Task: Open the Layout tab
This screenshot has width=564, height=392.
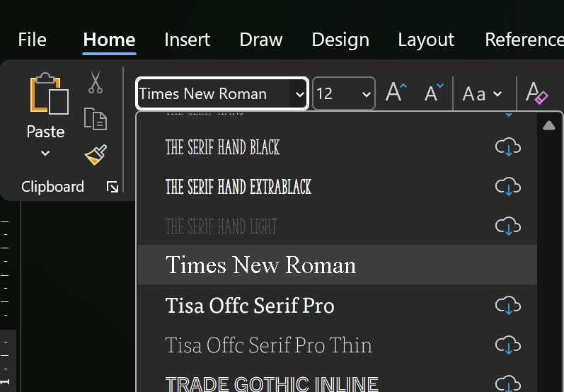Action: coord(426,40)
